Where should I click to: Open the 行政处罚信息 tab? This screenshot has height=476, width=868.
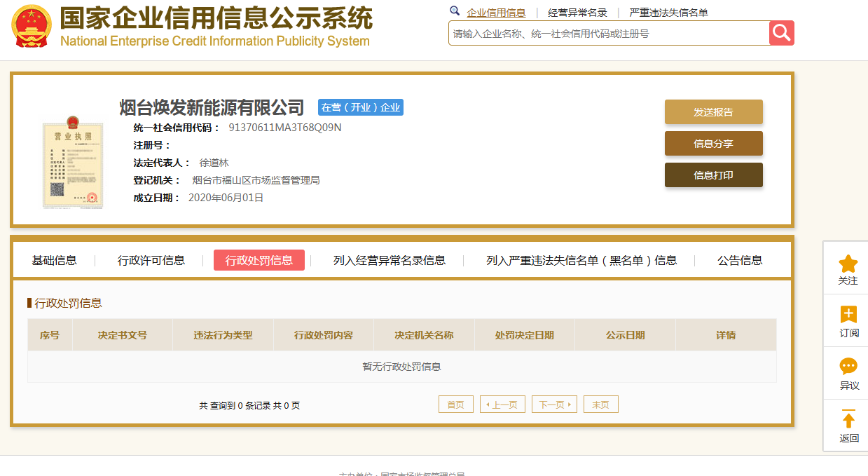click(x=259, y=260)
